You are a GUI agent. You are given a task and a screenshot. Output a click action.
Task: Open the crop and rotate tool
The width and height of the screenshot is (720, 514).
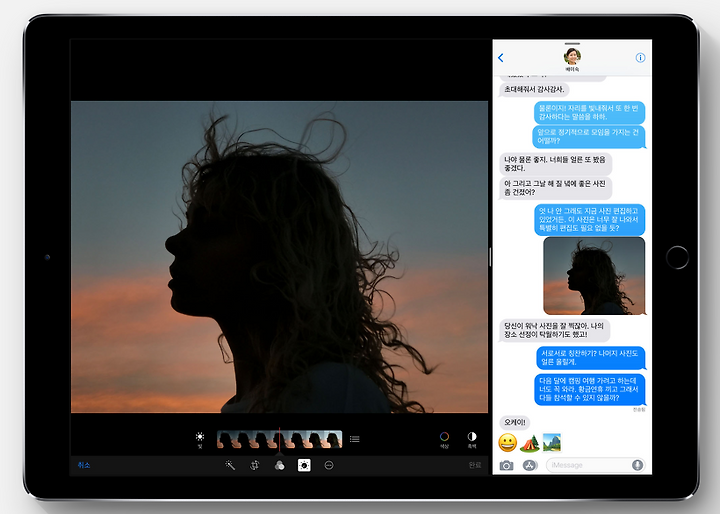click(254, 465)
